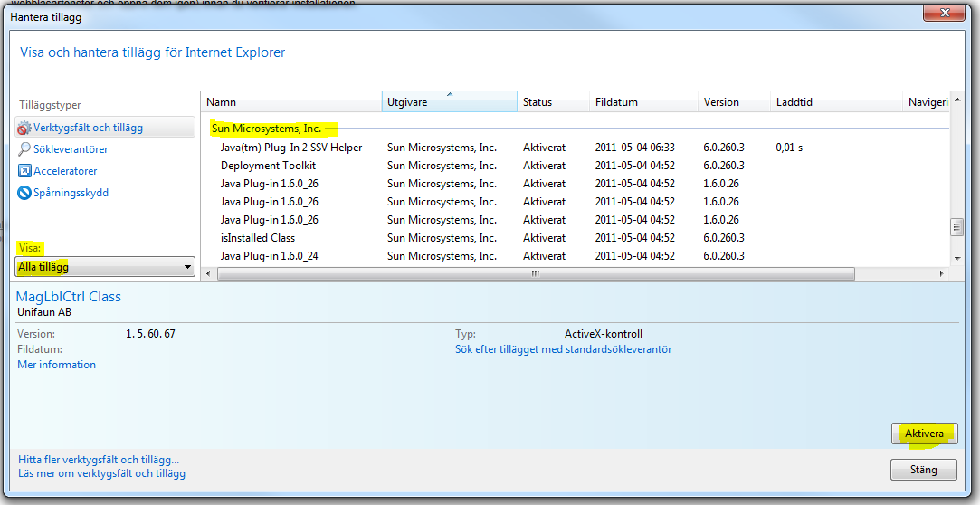Image resolution: width=980 pixels, height=505 pixels.
Task: Sort the list by Status column
Action: [x=553, y=102]
